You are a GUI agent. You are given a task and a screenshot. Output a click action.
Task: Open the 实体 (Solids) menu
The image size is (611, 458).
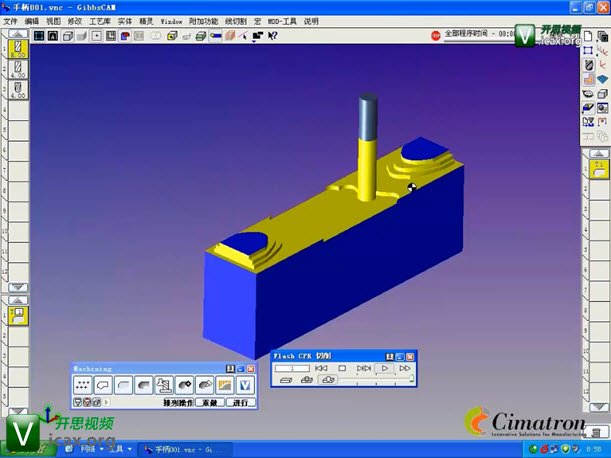[125, 21]
